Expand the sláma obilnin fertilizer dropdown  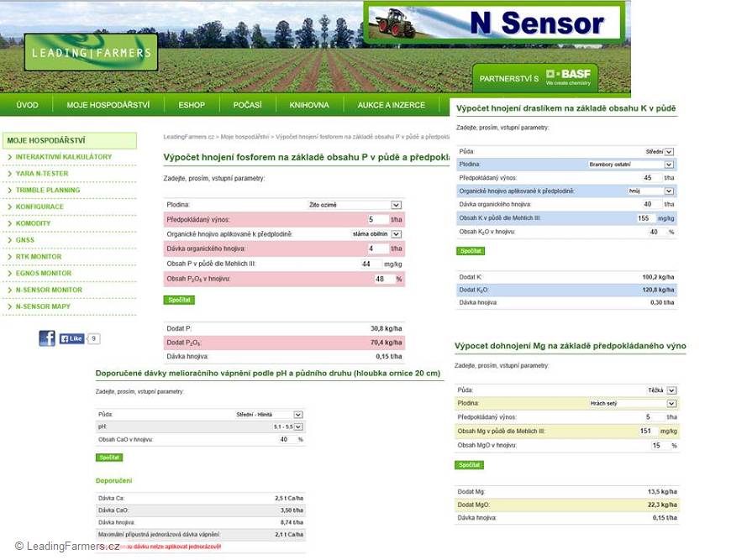[376, 234]
